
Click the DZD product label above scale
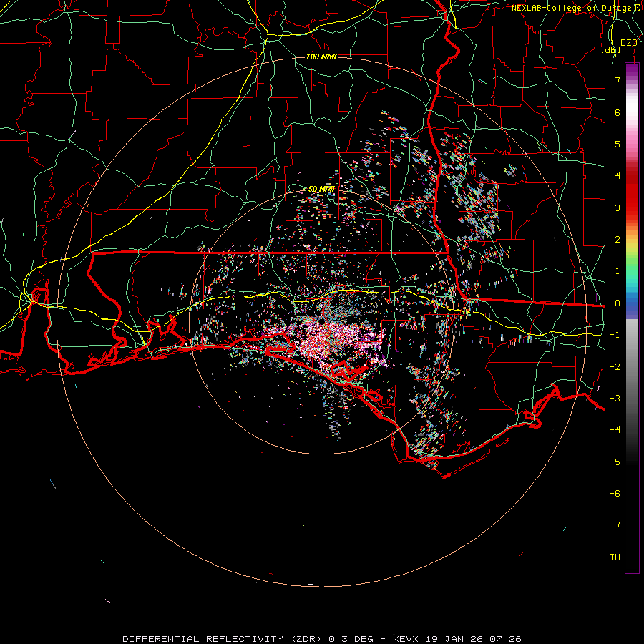(628, 43)
